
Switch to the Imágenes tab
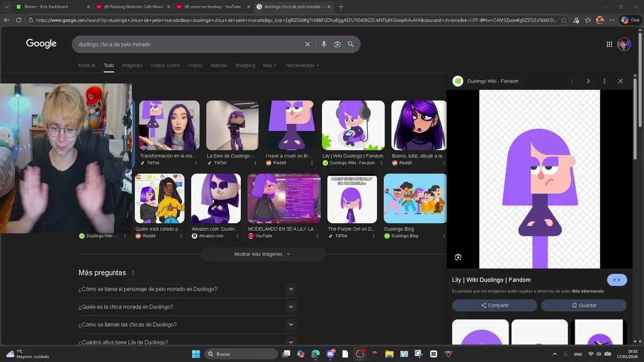(x=132, y=65)
